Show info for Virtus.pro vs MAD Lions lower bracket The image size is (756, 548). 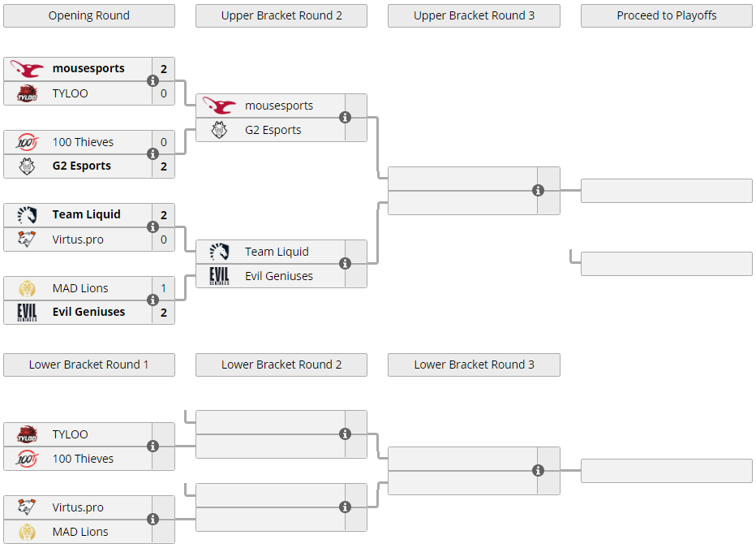pos(152,519)
